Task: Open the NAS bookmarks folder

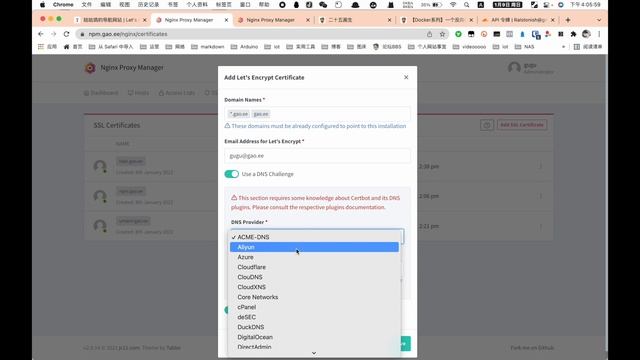Action: click(524, 47)
